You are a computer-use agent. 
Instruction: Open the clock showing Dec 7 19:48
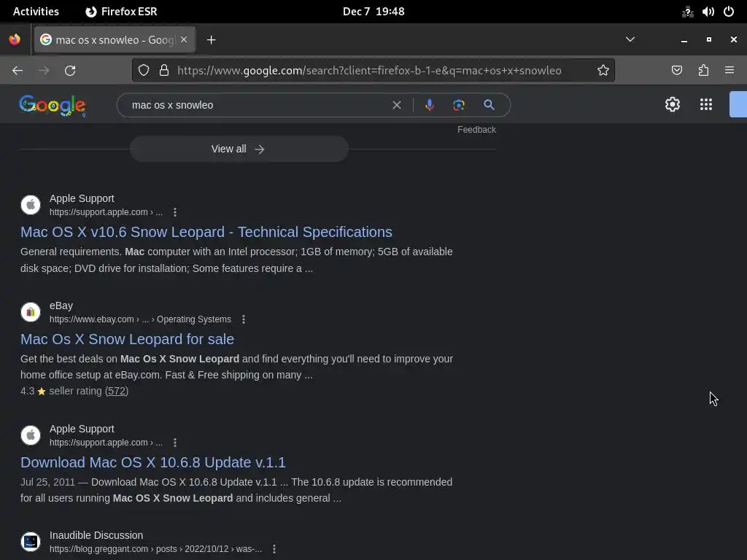pyautogui.click(x=373, y=12)
